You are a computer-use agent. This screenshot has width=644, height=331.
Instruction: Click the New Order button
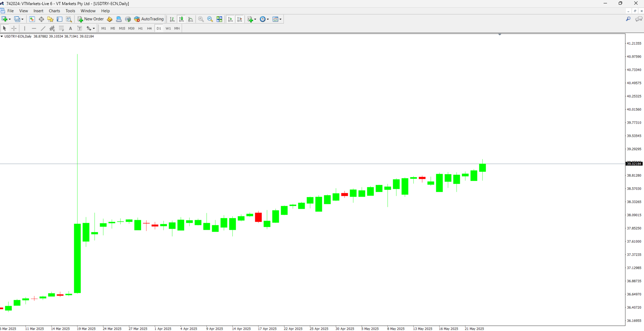point(91,19)
